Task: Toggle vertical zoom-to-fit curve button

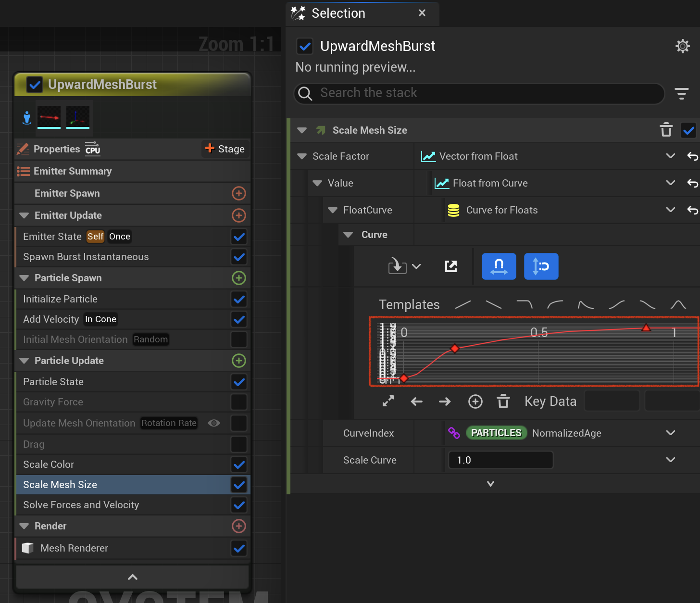Action: [x=541, y=266]
